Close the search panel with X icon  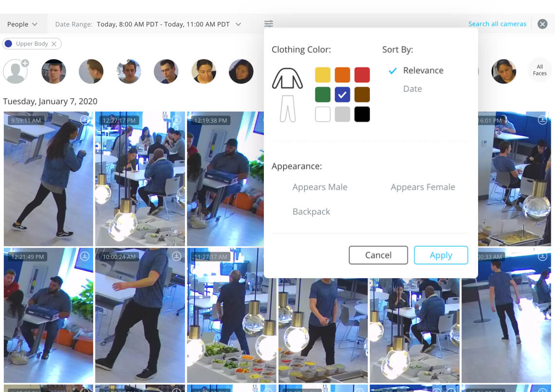point(542,24)
